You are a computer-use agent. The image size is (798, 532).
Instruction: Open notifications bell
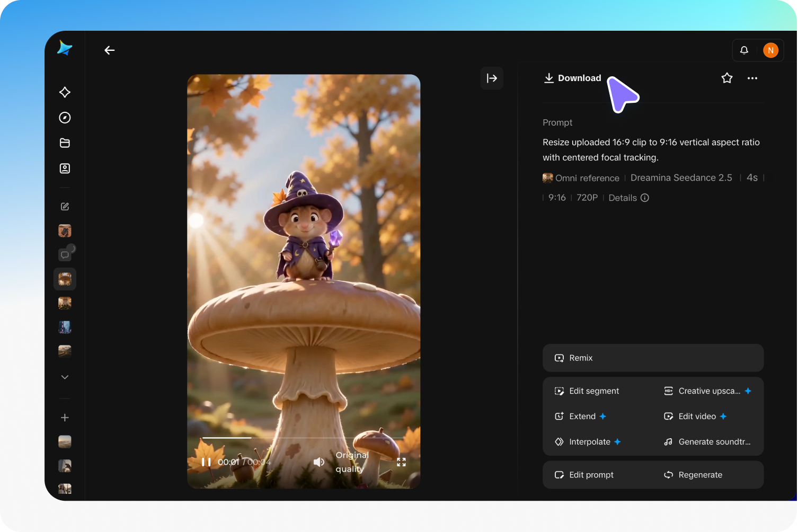tap(744, 50)
